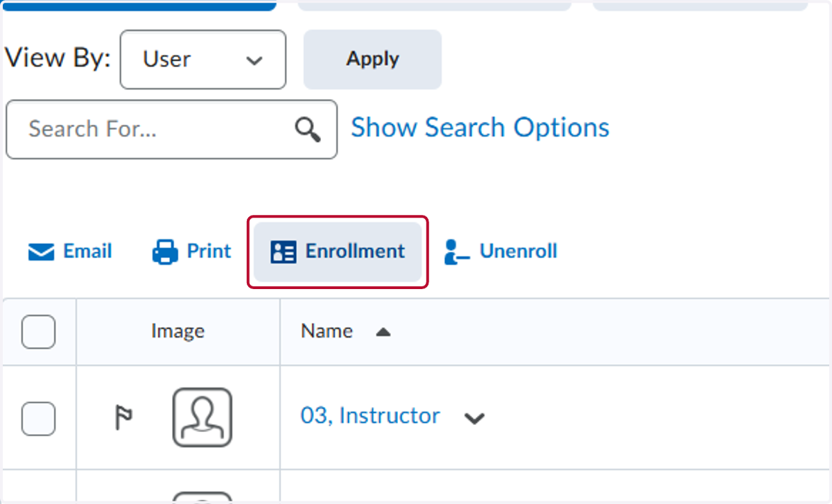832x504 pixels.
Task: Sort by the Name column header
Action: click(327, 331)
